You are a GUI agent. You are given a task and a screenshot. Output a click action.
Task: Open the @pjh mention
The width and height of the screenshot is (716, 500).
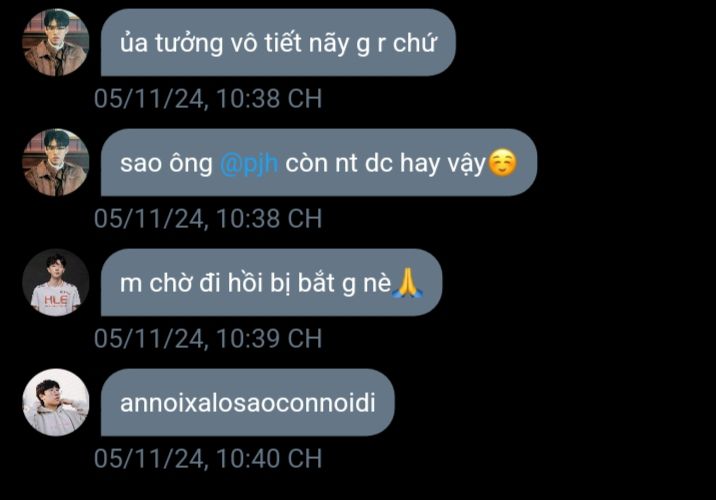pos(249,163)
